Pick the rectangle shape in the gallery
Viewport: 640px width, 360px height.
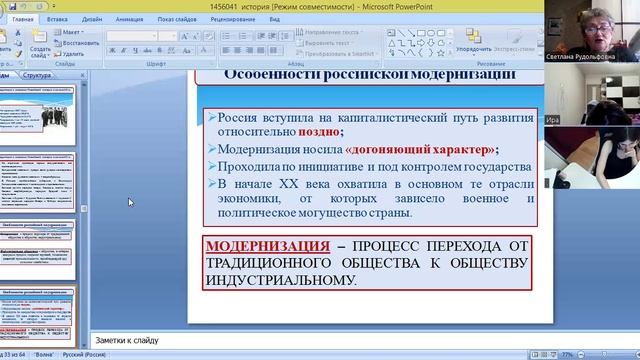coord(421,33)
